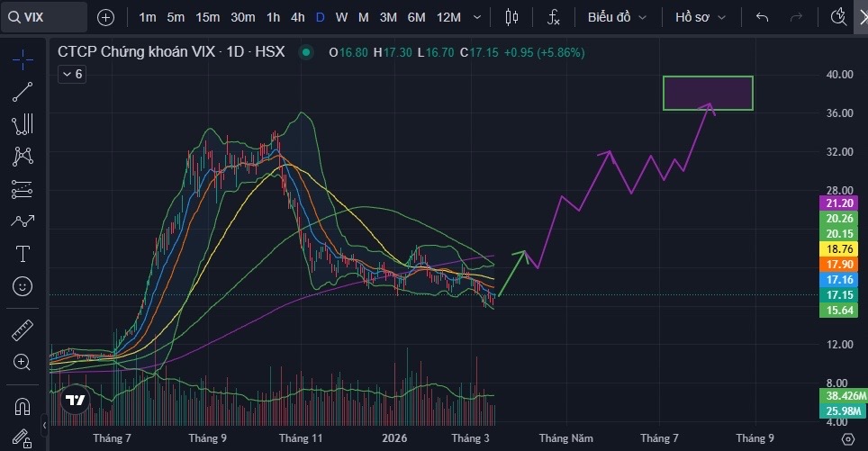
Task: Select the D daily timeframe
Action: pos(320,18)
